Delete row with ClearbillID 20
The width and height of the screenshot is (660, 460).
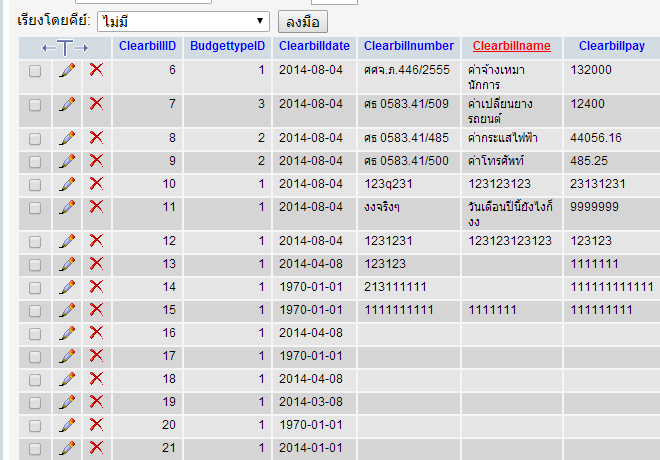click(96, 425)
